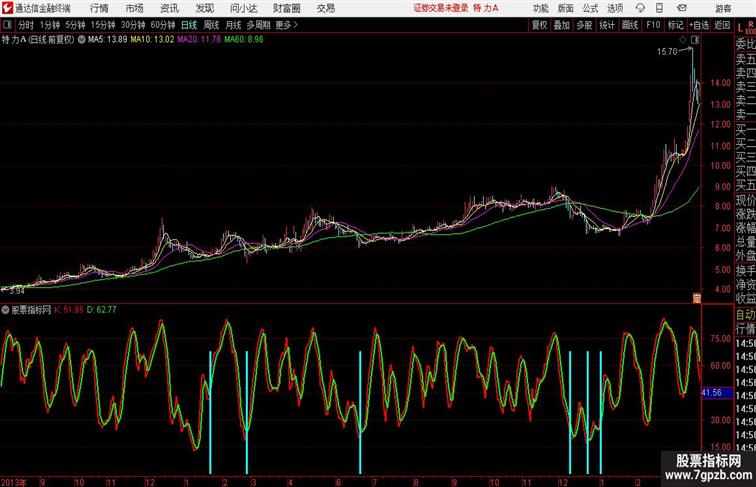This screenshot has height=487, width=756.
Task: Click the 3.94 low price label
Action: click(x=16, y=291)
